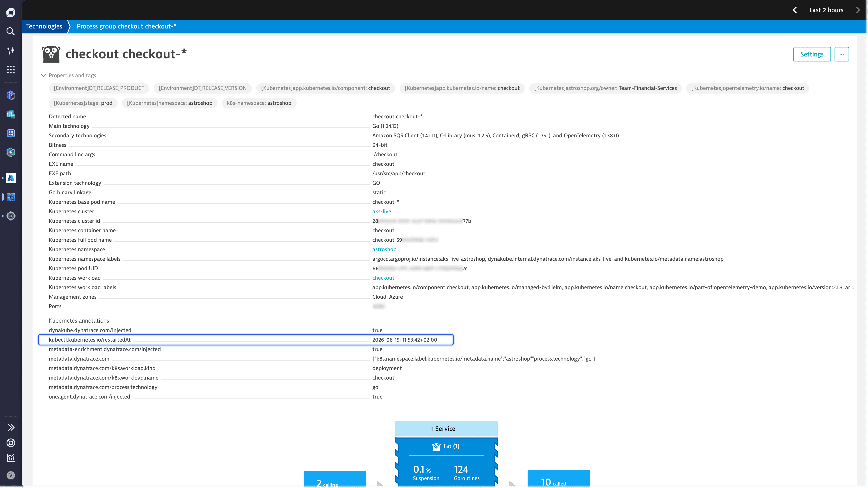
Task: Expand sidebar with double chevron icon
Action: tap(11, 427)
